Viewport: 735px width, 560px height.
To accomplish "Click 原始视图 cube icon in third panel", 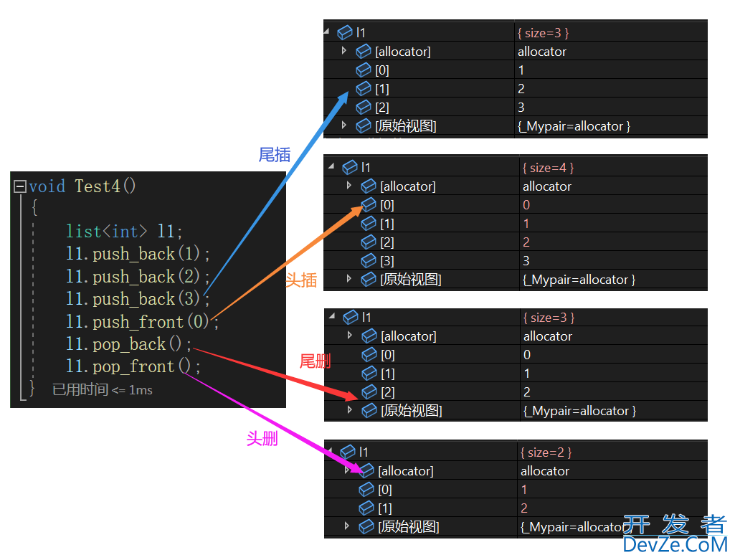I will [x=370, y=411].
